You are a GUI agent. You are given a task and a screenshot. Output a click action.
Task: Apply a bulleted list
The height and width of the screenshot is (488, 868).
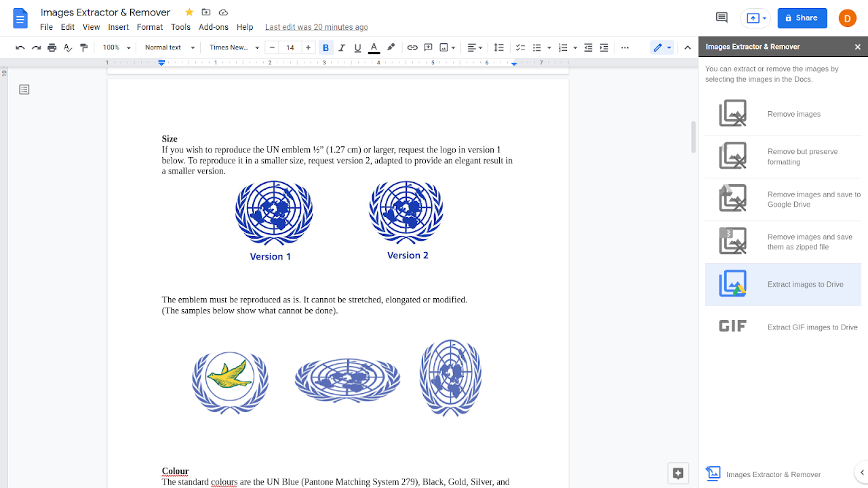pyautogui.click(x=536, y=47)
